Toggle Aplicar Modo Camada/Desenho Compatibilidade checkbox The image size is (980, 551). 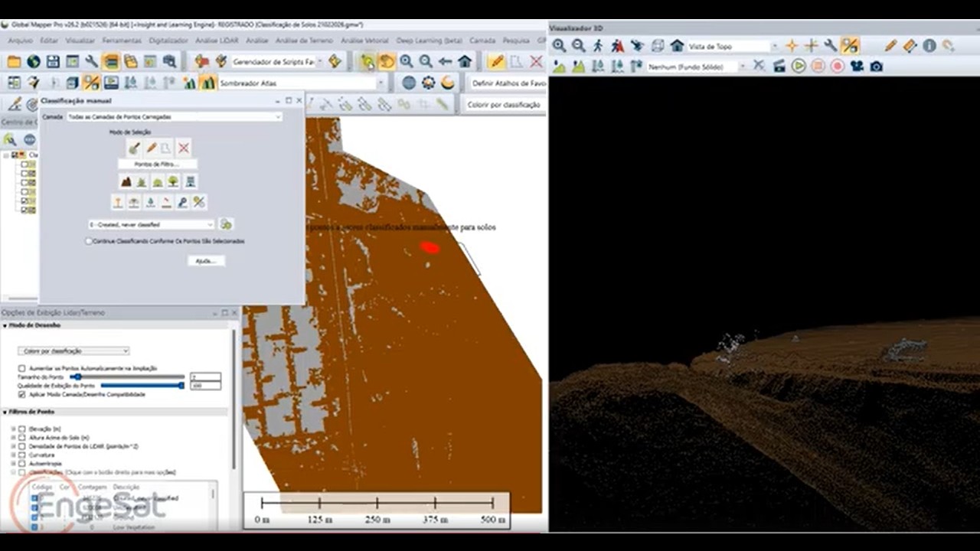(x=21, y=395)
